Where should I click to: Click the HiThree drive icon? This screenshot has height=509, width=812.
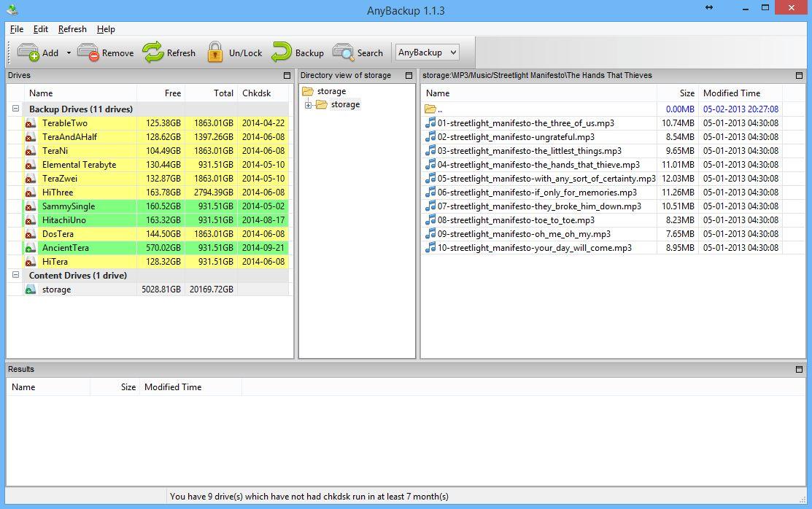(31, 193)
